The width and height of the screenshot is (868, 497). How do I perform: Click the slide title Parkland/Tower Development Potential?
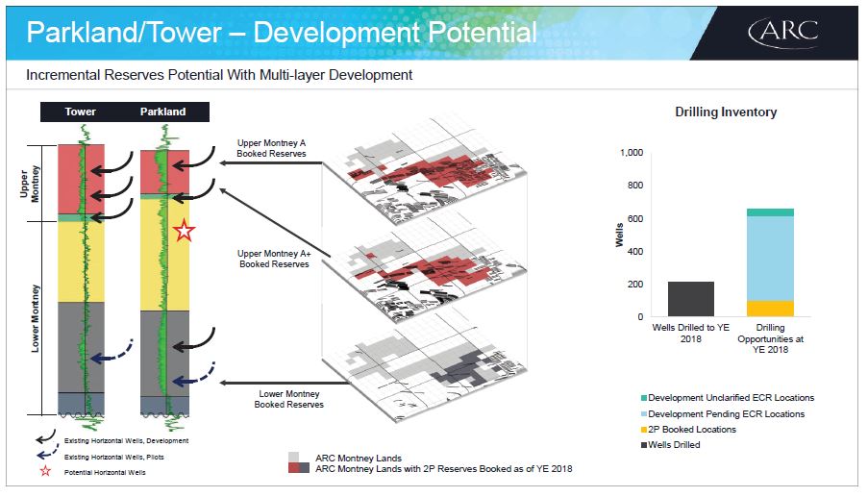(282, 33)
